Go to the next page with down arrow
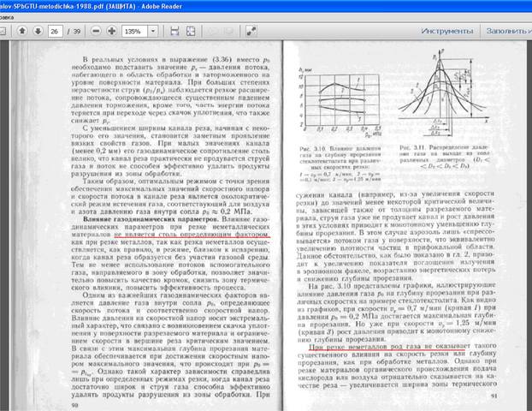532x411 pixels. (x=38, y=31)
